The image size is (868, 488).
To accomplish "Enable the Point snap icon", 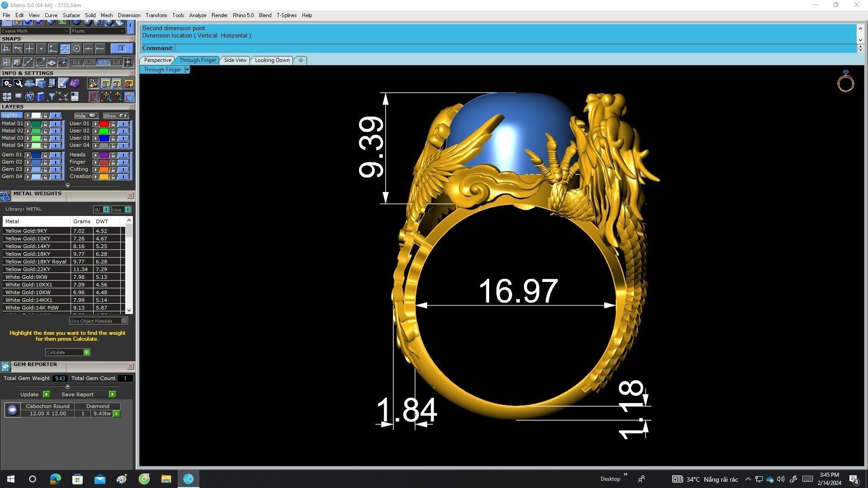I will pyautogui.click(x=41, y=48).
